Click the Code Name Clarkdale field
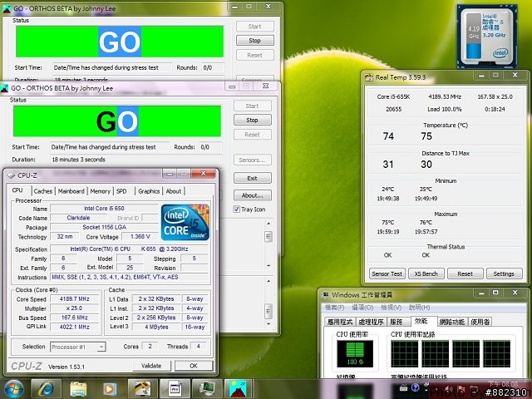This screenshot has width=532, height=399. pos(78,218)
